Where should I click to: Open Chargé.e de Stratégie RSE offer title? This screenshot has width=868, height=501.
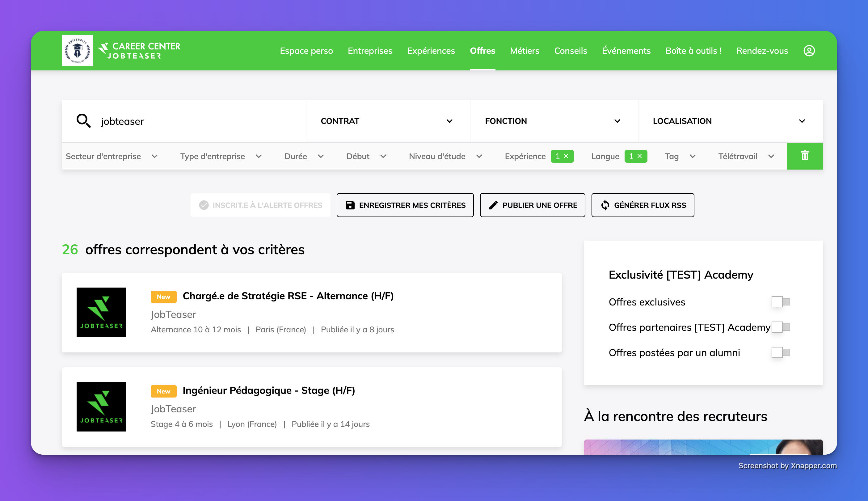point(288,296)
